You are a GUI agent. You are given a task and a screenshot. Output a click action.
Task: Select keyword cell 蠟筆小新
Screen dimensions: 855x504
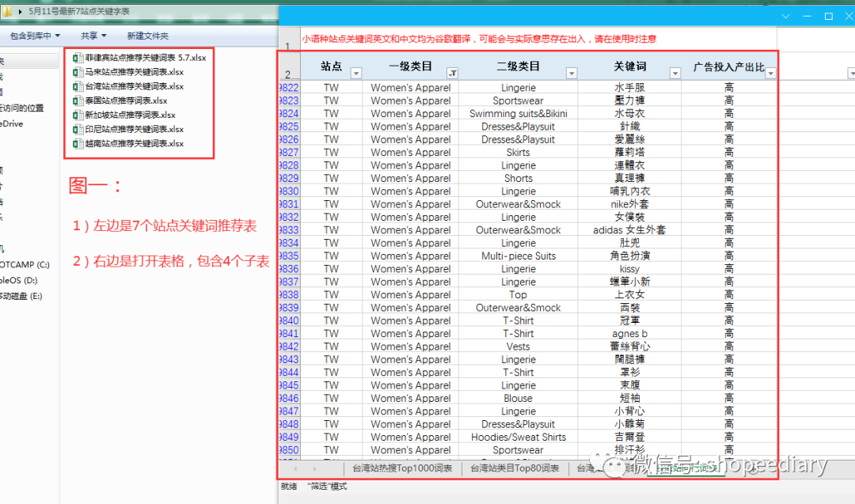(630, 282)
